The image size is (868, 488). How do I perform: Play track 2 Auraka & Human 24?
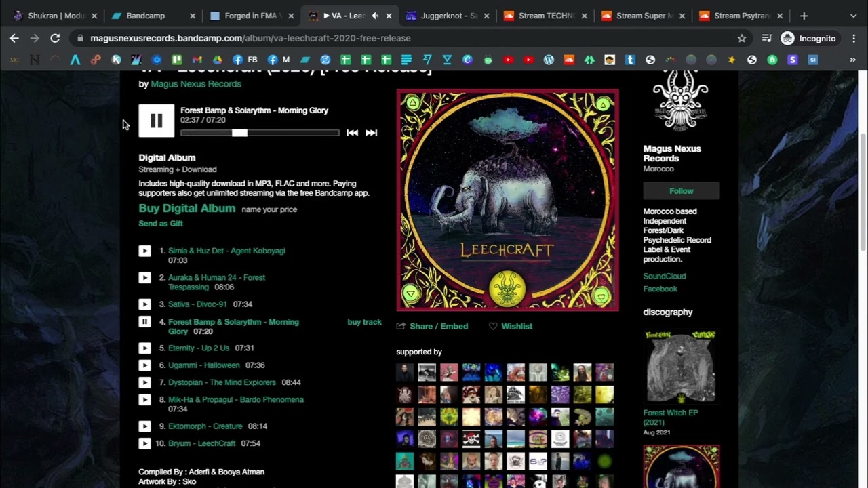pyautogui.click(x=144, y=277)
